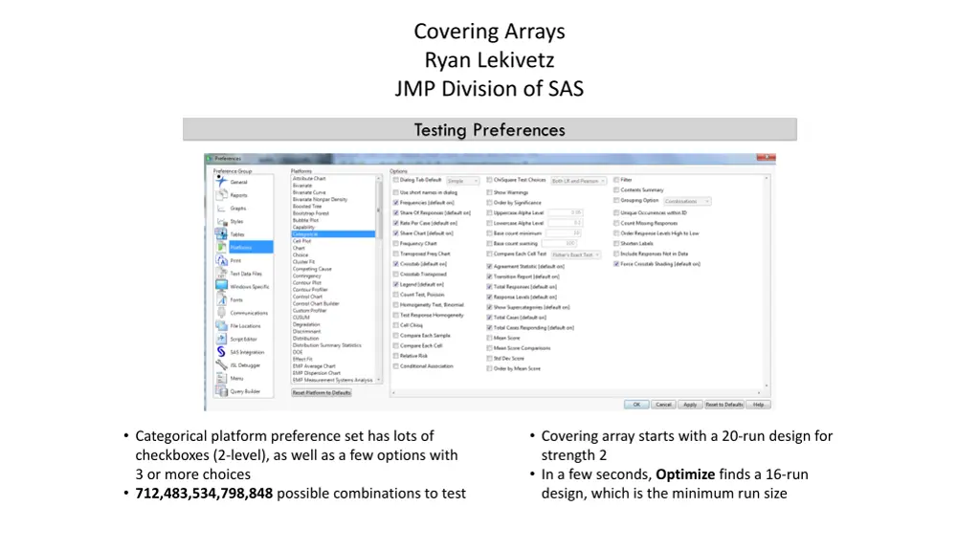The image size is (980, 551).
Task: Click the Base count warning field
Action: 559,244
